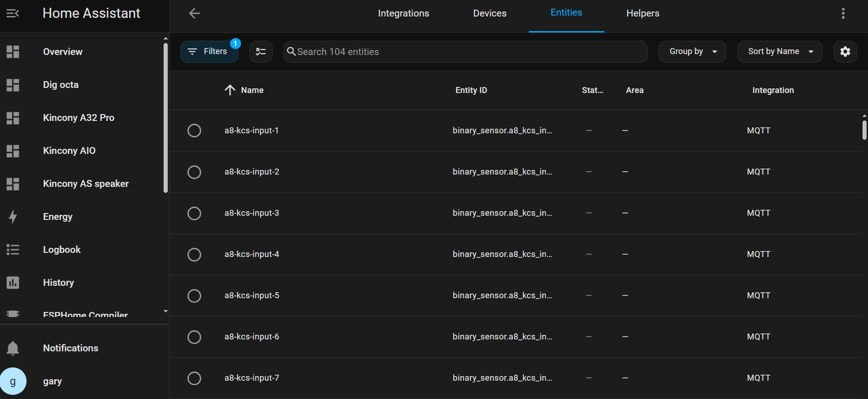Open table settings with the gear icon
Image resolution: width=868 pixels, height=399 pixels.
pyautogui.click(x=845, y=52)
